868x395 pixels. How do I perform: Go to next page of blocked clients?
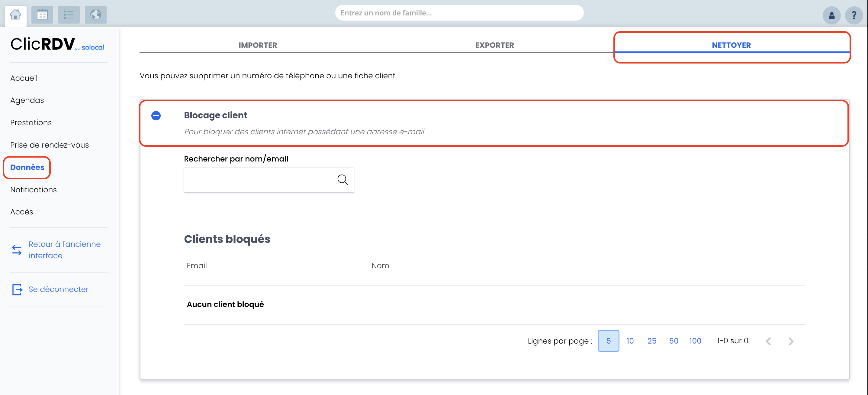(791, 341)
